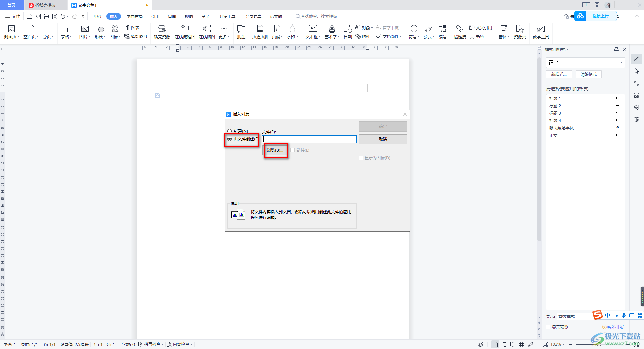Click the undo arrow icon
Image resolution: width=644 pixels, height=349 pixels.
pyautogui.click(x=63, y=16)
